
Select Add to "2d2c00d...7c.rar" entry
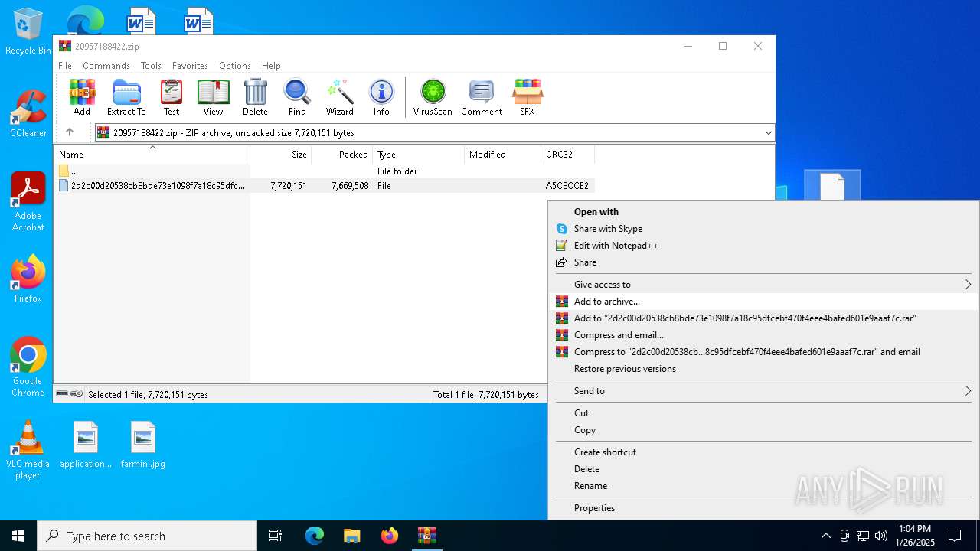coord(764,318)
